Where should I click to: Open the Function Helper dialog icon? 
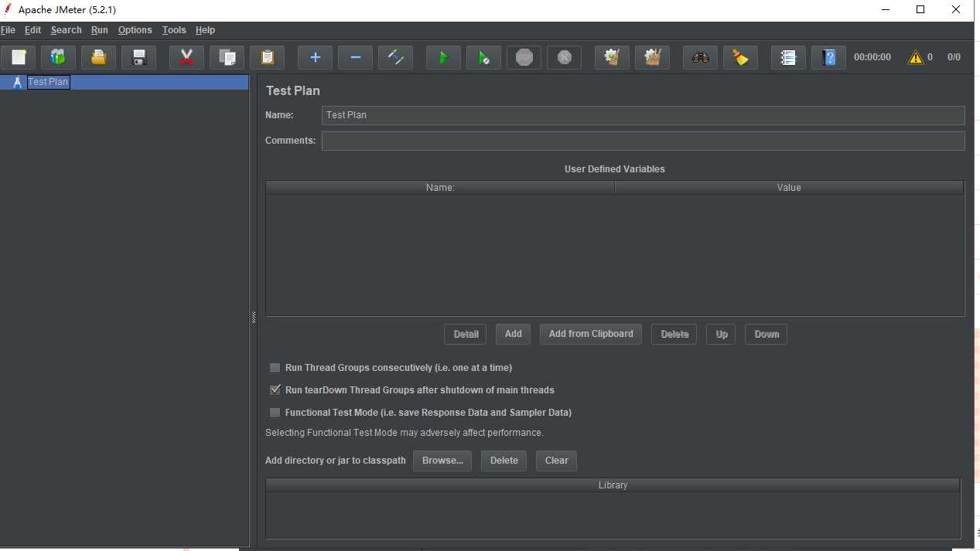point(788,57)
